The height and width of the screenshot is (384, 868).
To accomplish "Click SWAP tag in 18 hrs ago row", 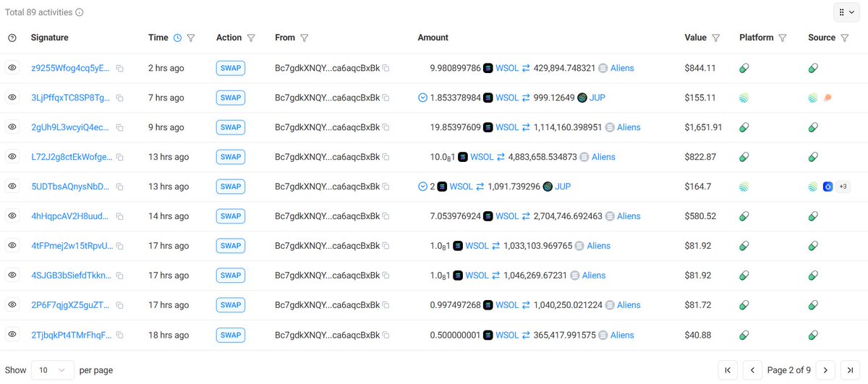I will (x=231, y=336).
